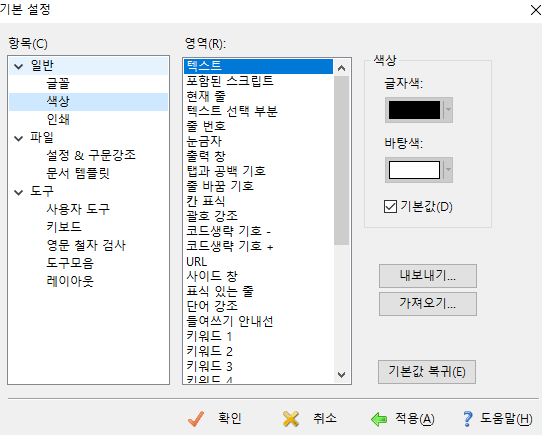Select 사이드 창 in the 영역 list
Image resolution: width=542 pixels, height=435 pixels.
[x=259, y=276]
